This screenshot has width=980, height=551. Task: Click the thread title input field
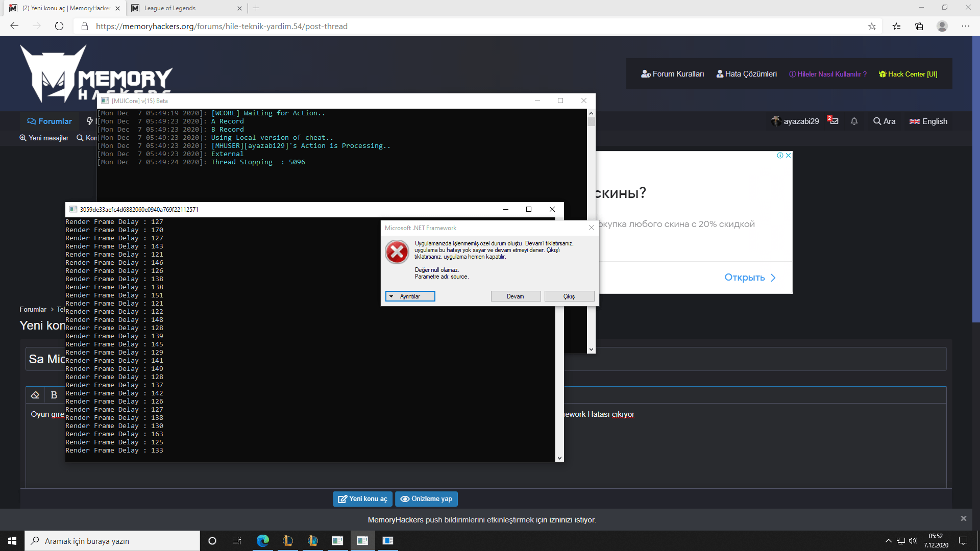pos(486,359)
